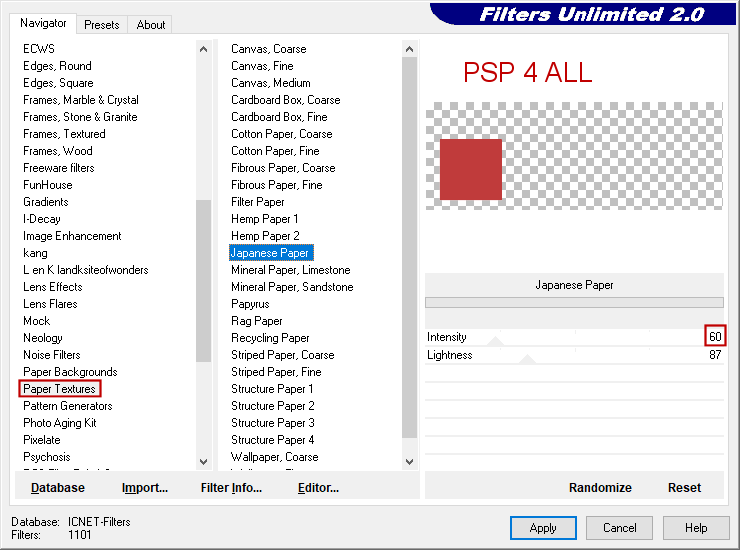Select the Lens Flares category
This screenshot has width=740, height=550.
[50, 304]
